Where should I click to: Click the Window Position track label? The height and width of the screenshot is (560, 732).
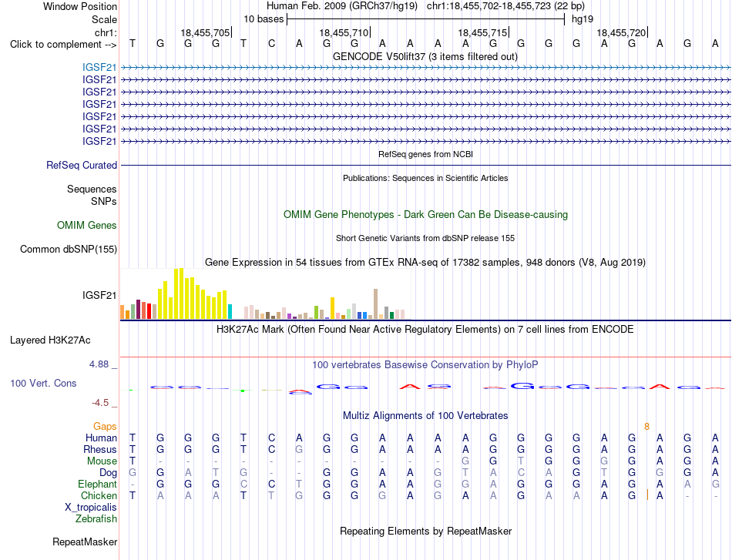pos(80,6)
